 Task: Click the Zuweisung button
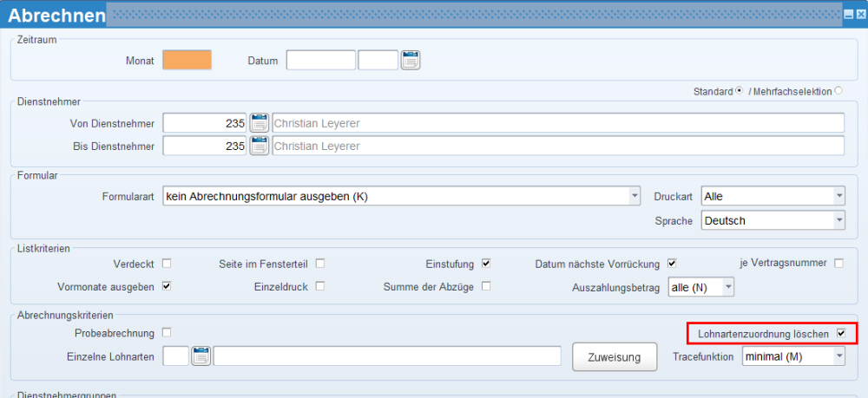tap(615, 357)
